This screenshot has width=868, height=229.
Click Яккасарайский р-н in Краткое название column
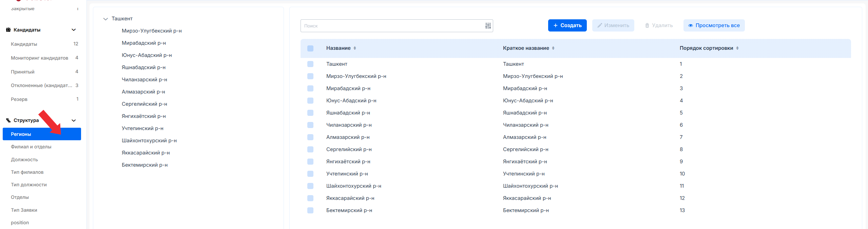(527, 198)
